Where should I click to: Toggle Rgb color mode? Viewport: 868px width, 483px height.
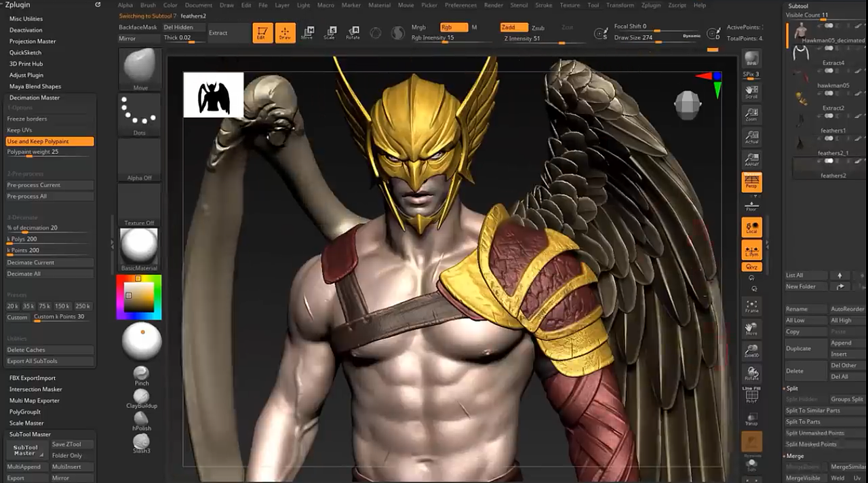[453, 27]
